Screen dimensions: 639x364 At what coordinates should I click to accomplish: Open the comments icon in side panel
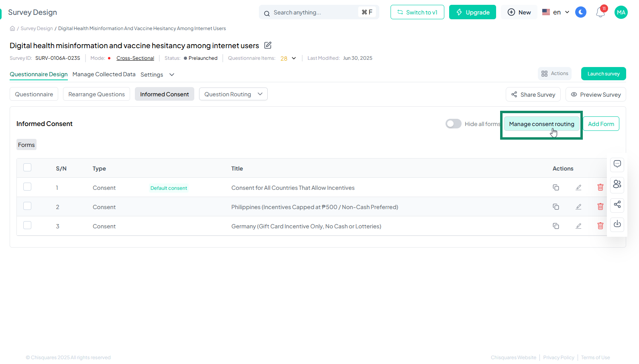click(617, 164)
